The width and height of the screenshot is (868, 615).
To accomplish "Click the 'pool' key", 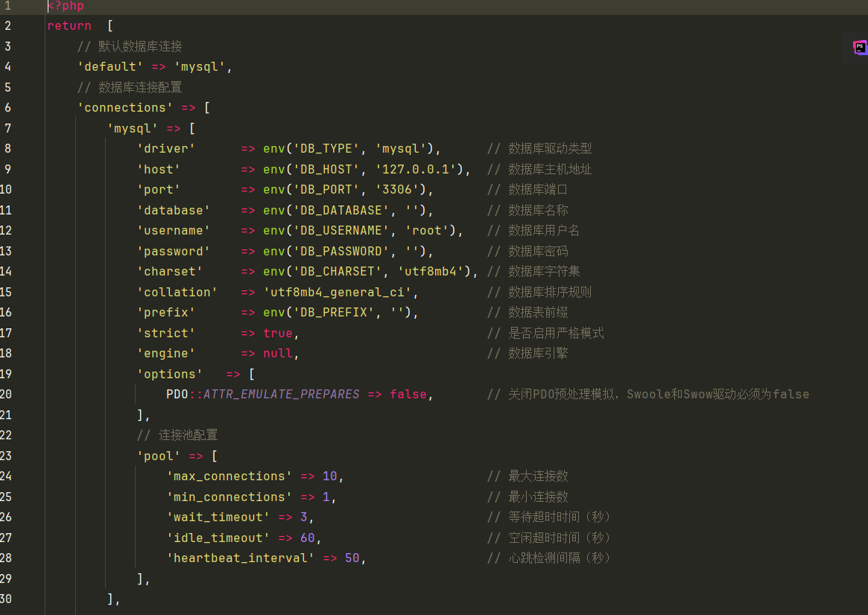I will [x=158, y=456].
